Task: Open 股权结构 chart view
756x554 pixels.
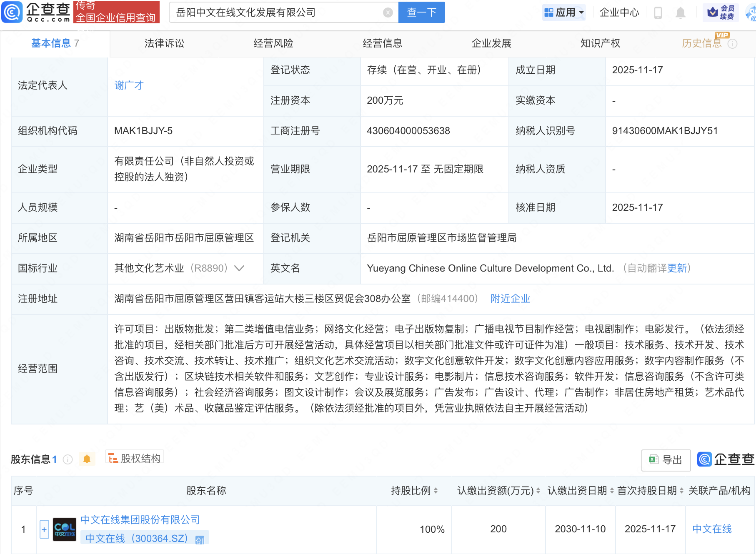Action: click(x=134, y=458)
